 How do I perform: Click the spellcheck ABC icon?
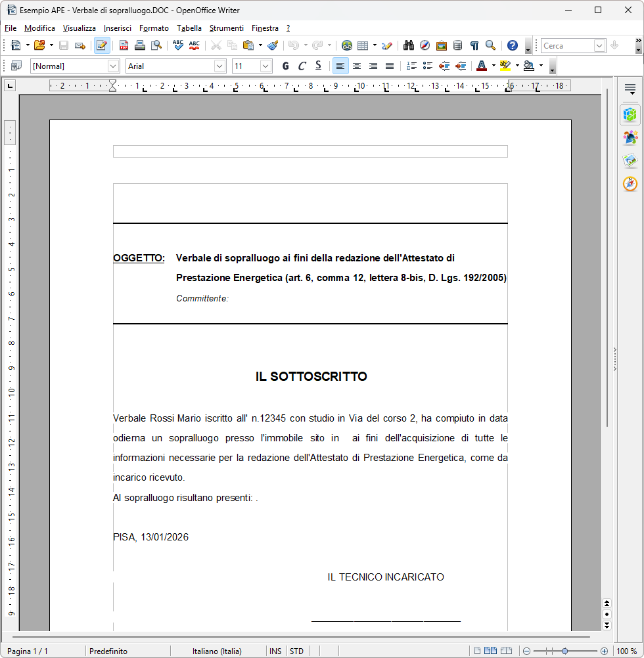[177, 45]
